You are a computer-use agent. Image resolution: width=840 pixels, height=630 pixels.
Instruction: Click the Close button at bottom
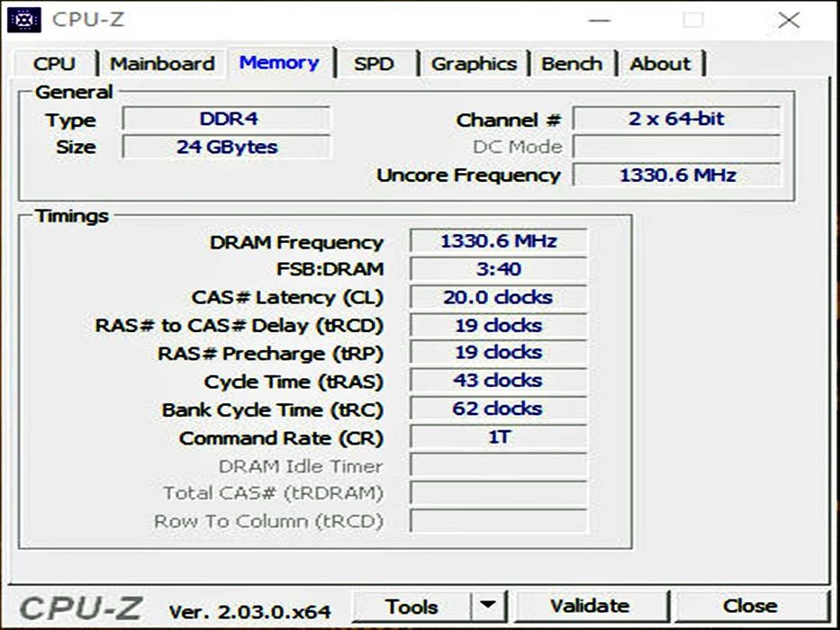click(750, 606)
